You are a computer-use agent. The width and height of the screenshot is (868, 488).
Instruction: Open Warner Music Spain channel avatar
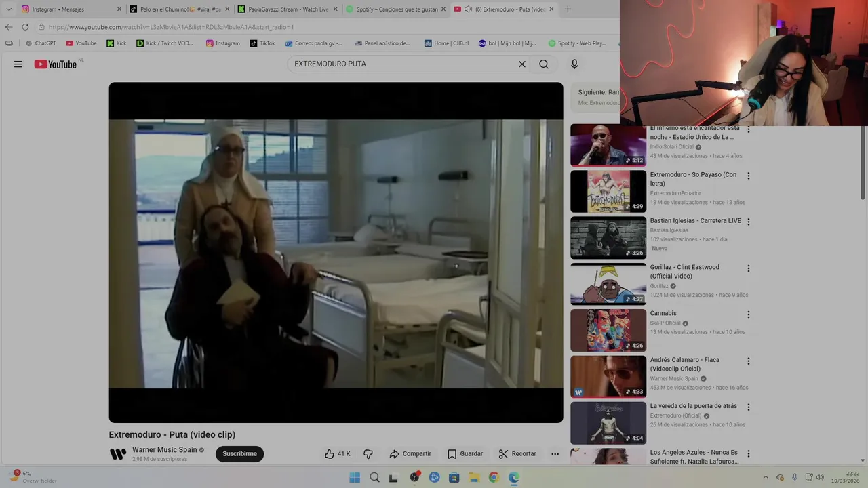[118, 453]
